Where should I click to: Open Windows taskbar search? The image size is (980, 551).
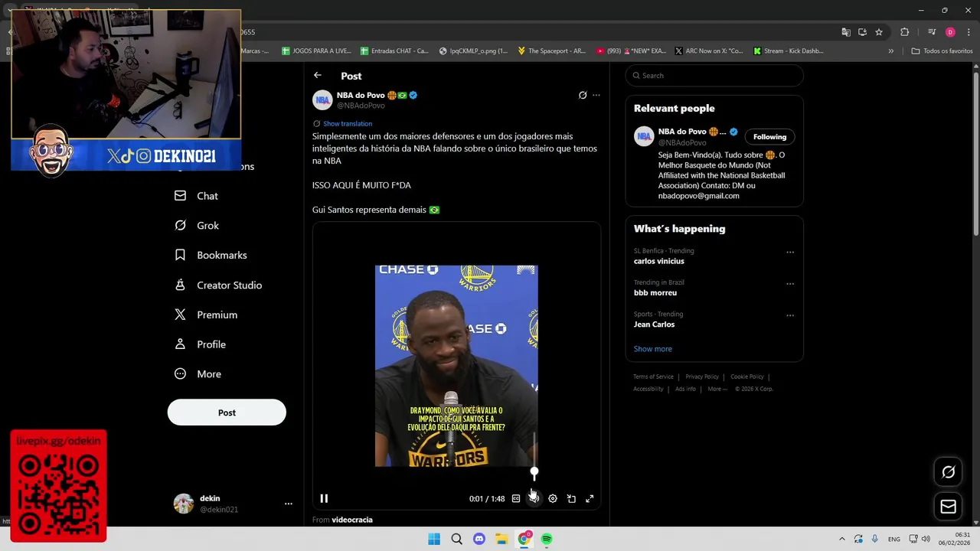[x=456, y=539]
